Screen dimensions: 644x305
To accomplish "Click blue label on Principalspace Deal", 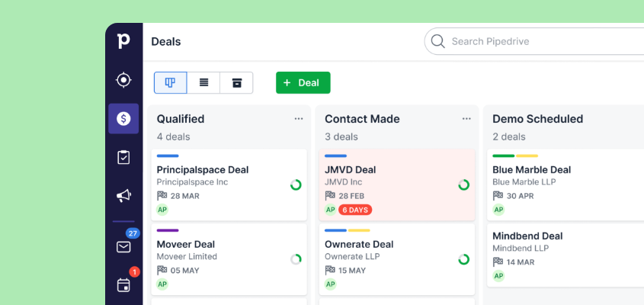I will 168,156.
